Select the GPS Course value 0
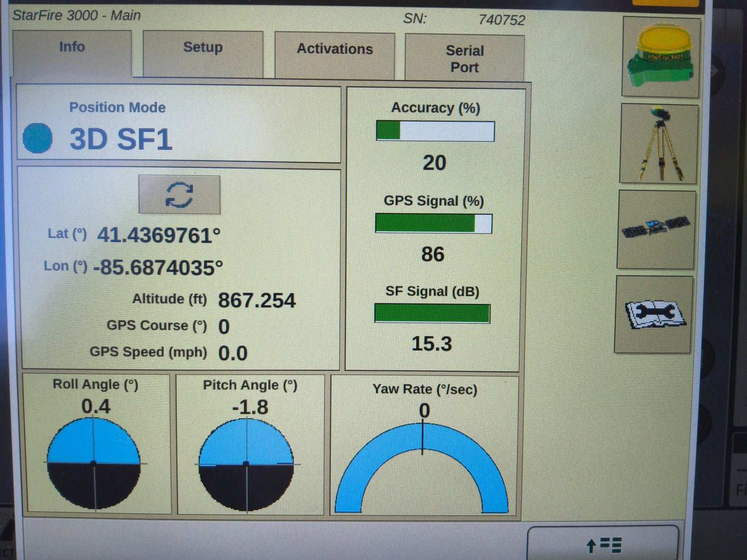 pos(224,326)
